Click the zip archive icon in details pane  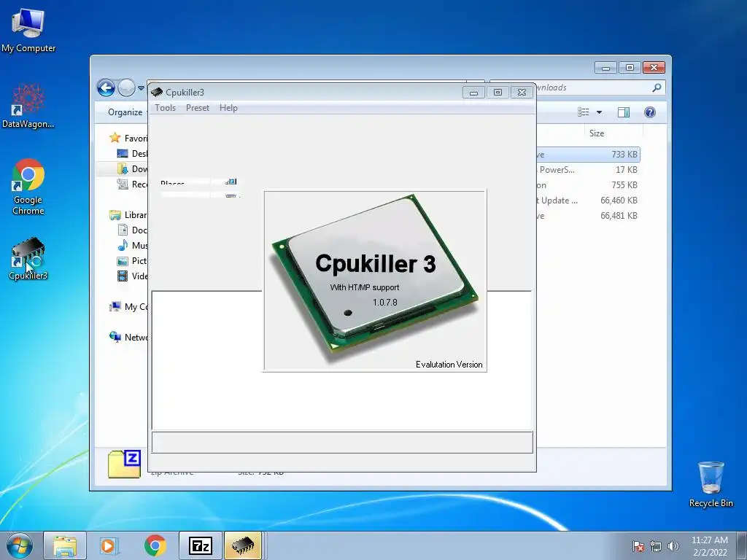pyautogui.click(x=124, y=464)
